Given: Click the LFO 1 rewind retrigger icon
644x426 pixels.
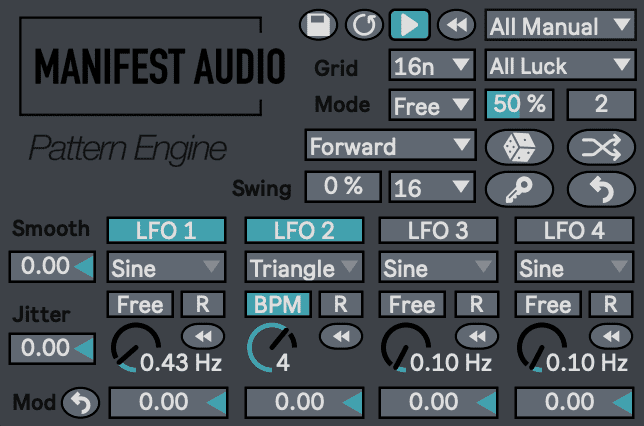Looking at the screenshot, I should pos(203,336).
